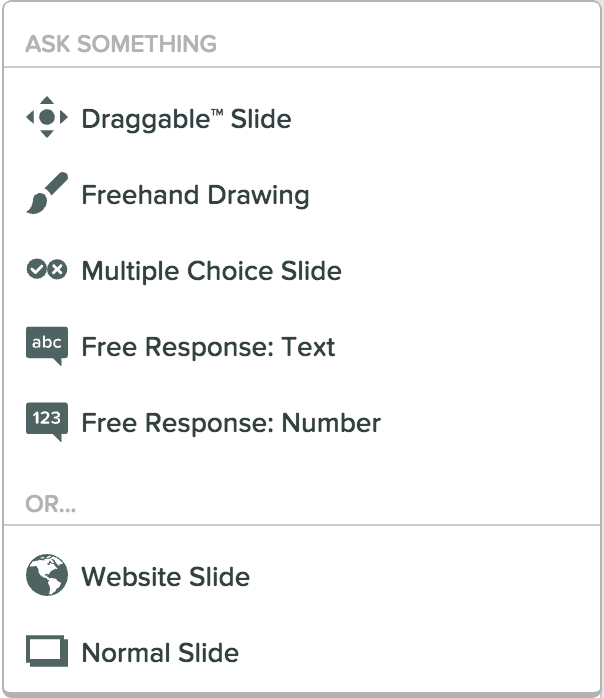Click the divider line below ASK SOMETHING
604x698 pixels.
click(x=302, y=67)
